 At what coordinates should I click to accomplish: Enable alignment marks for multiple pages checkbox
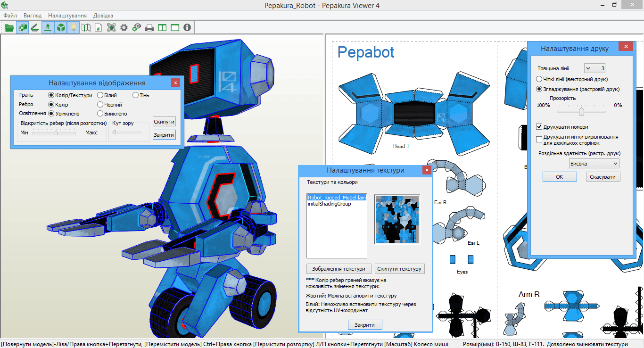pyautogui.click(x=539, y=139)
